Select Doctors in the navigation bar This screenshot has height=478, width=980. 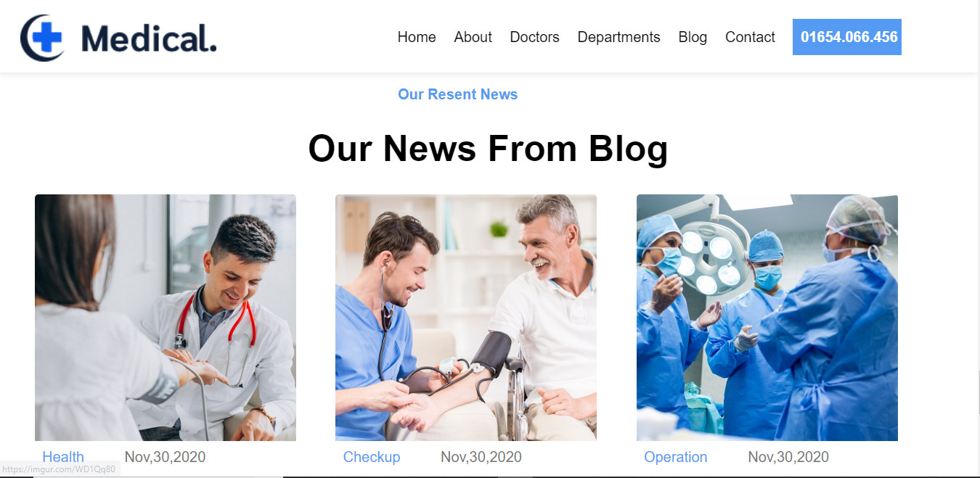534,37
